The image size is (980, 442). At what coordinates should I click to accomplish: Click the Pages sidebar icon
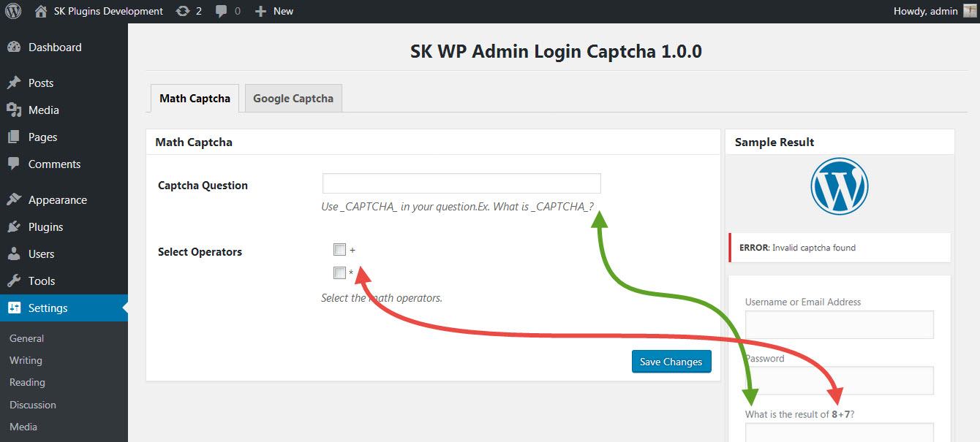pos(14,137)
